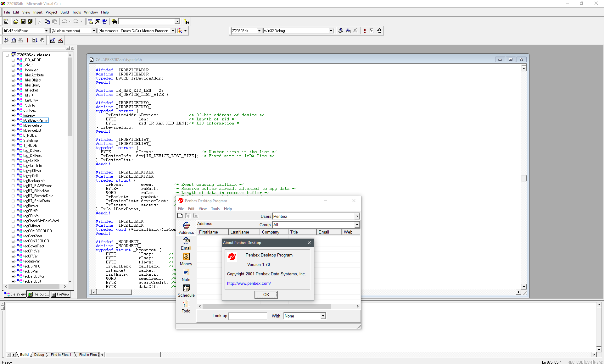Open the Group dropdown showing All
The width and height of the screenshot is (604, 364).
(356, 225)
